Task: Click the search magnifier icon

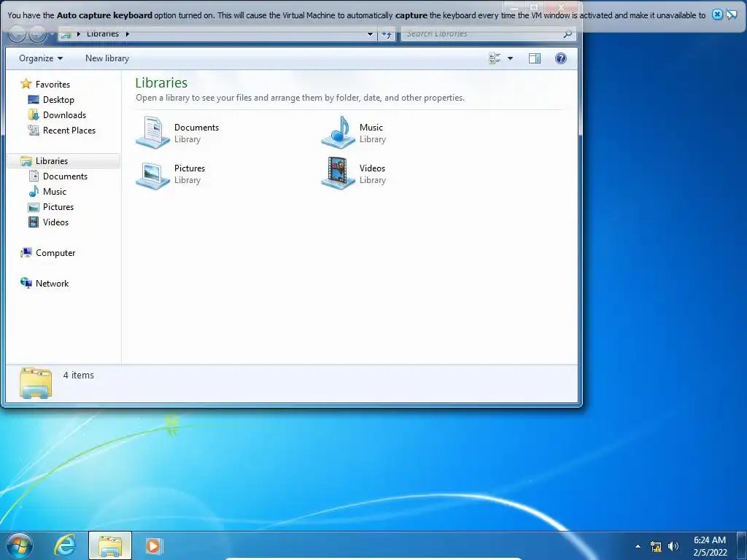Action: (x=567, y=34)
